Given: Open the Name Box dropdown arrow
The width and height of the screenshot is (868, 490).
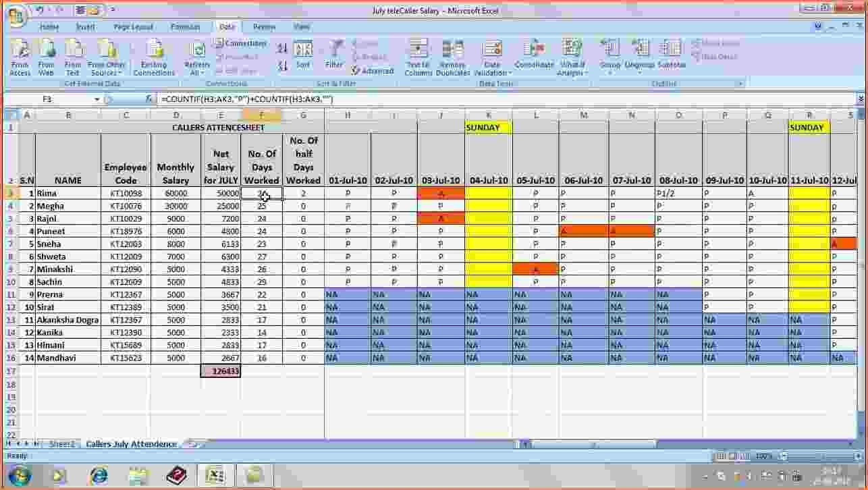Looking at the screenshot, I should point(97,99).
